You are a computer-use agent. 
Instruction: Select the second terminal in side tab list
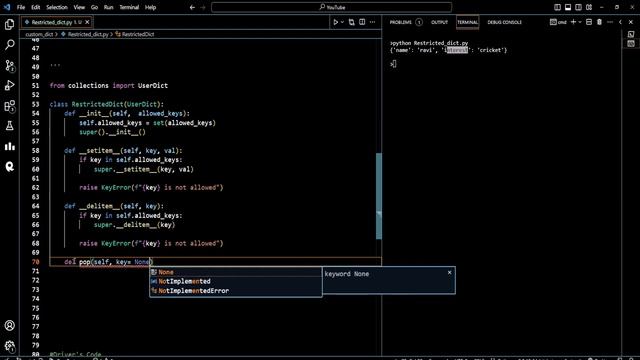pyautogui.click(x=631, y=43)
